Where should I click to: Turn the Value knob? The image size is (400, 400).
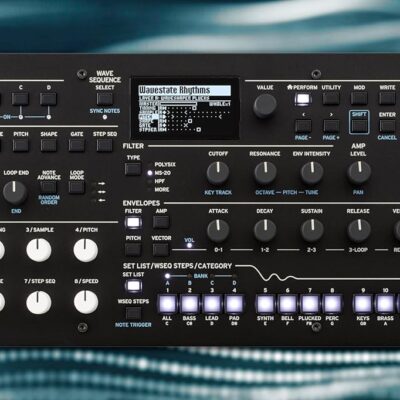pyautogui.click(x=265, y=106)
